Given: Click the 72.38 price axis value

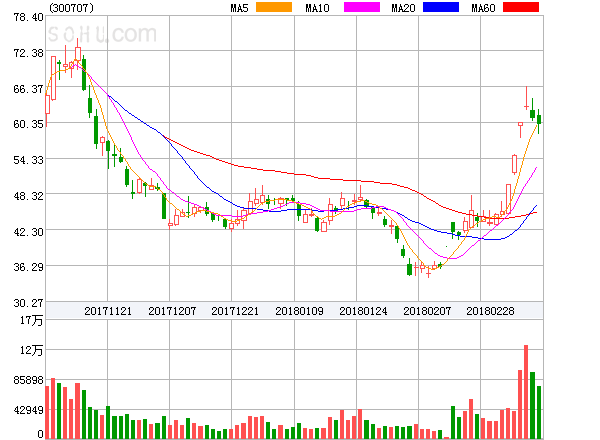Looking at the screenshot, I should [28, 53].
